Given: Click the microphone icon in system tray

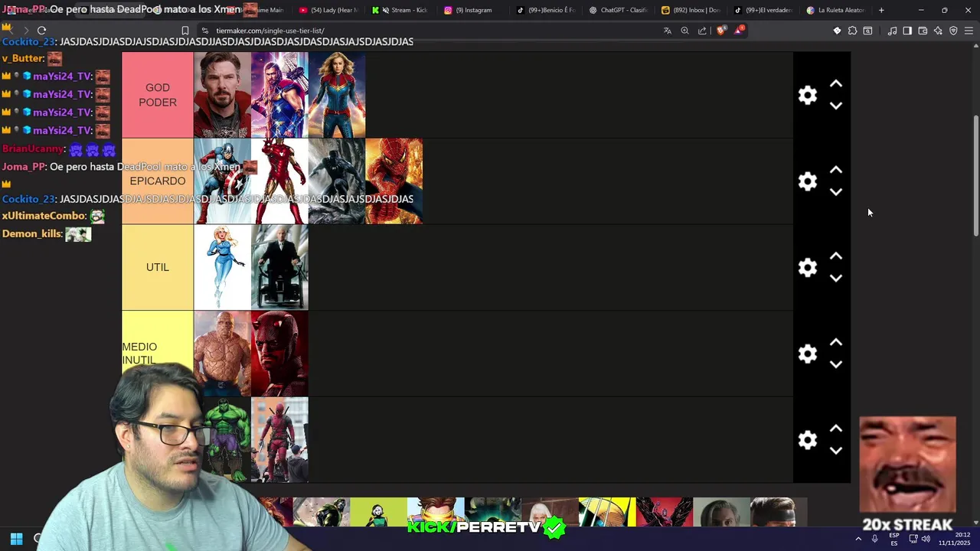Looking at the screenshot, I should click(874, 539).
